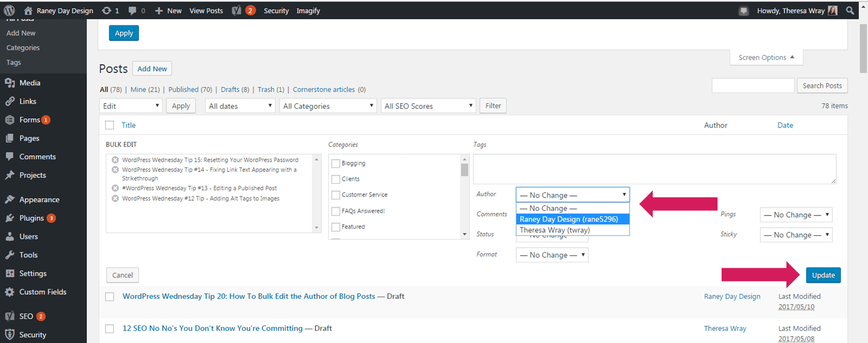Screen dimensions: 868x343
Task: Filter posts by Published (70)
Action: [190, 89]
